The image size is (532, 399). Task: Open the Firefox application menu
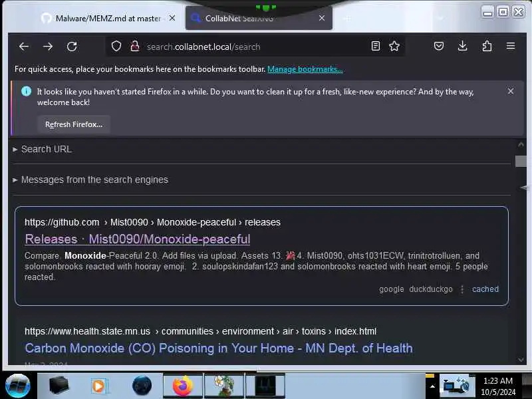pos(511,46)
